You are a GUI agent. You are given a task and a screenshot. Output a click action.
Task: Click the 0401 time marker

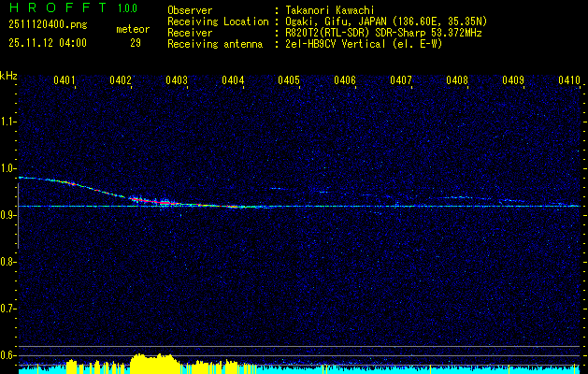point(65,81)
